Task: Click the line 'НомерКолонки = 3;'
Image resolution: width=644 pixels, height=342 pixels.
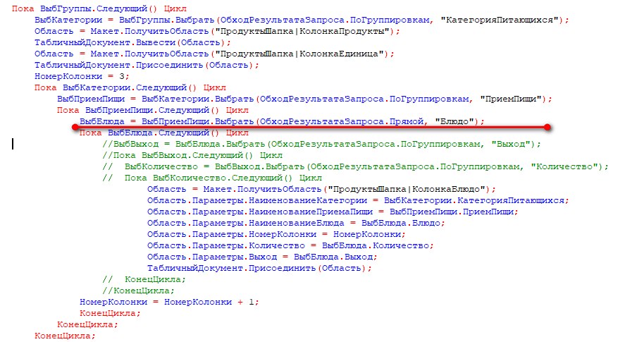Action: tap(82, 76)
